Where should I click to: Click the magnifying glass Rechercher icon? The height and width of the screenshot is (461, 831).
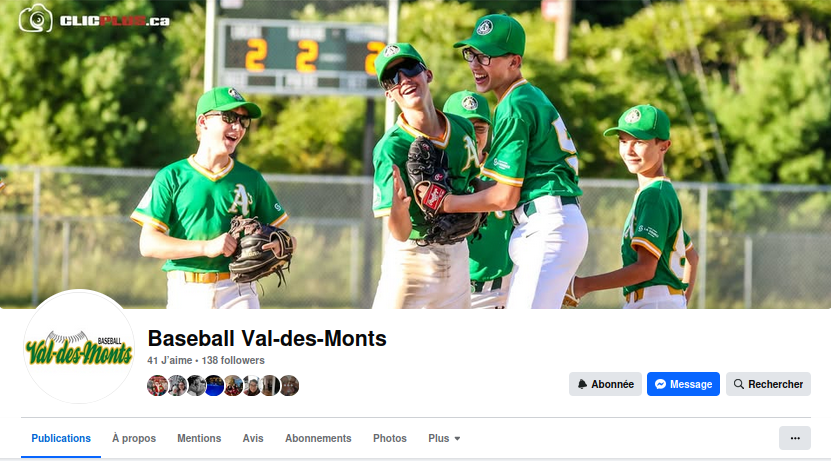pyautogui.click(x=738, y=384)
